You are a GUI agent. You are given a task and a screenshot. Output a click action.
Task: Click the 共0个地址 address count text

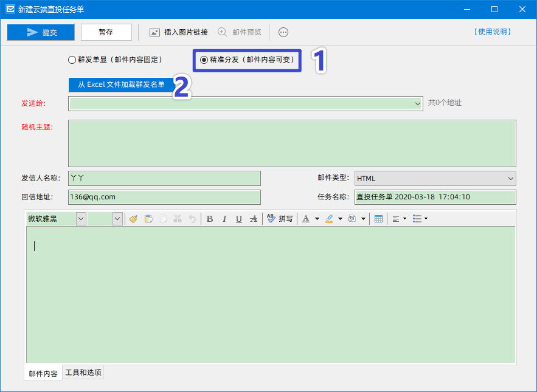[x=445, y=103]
